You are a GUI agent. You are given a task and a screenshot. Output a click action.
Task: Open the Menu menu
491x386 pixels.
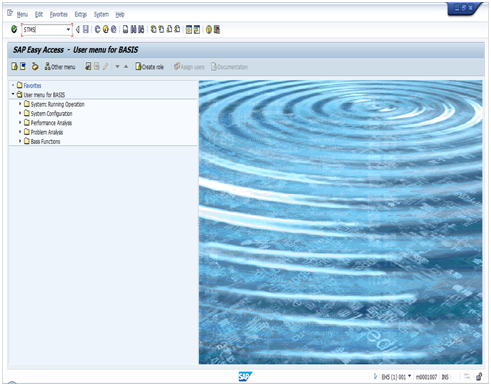(22, 14)
